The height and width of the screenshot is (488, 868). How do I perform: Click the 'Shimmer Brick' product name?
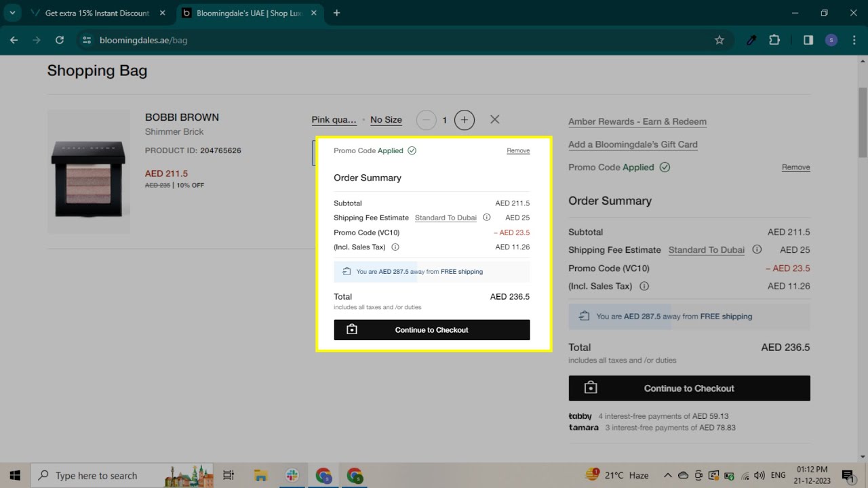coord(174,131)
